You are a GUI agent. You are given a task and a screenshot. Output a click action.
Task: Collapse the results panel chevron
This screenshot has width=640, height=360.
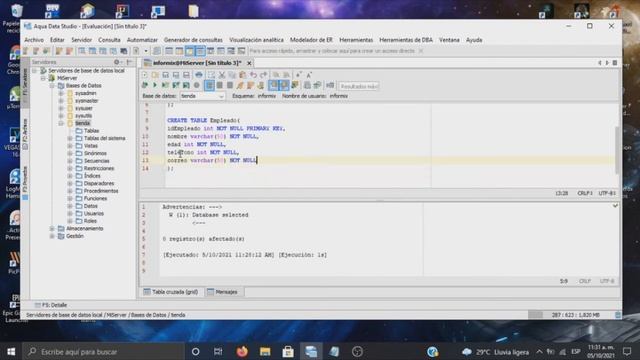615,206
